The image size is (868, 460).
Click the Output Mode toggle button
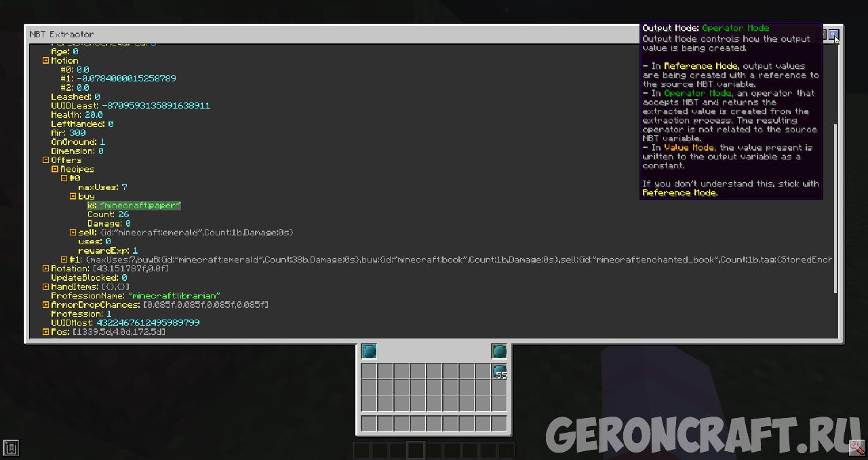coord(833,35)
